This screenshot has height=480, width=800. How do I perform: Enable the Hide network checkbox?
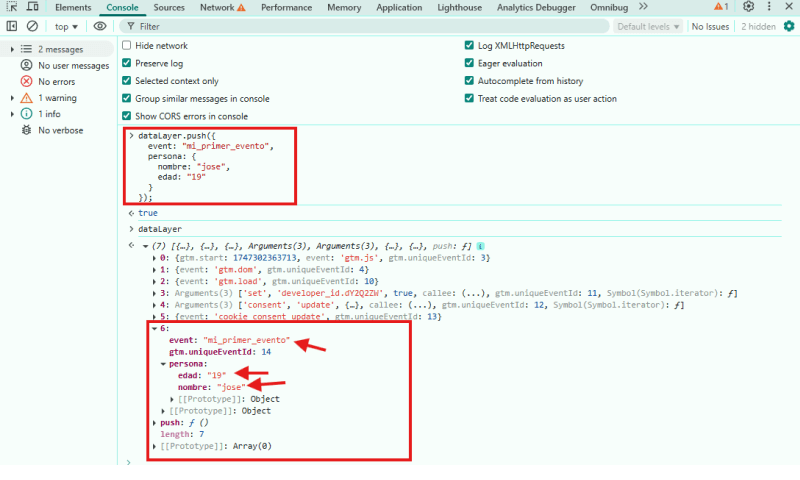click(x=127, y=46)
